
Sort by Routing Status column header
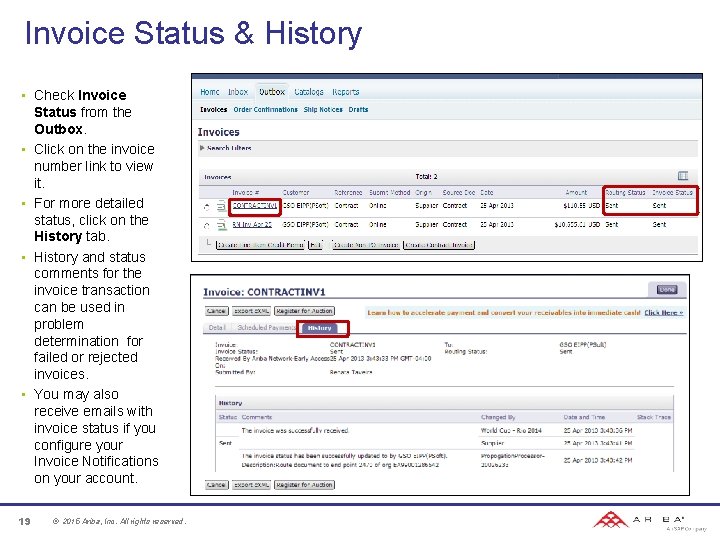625,192
